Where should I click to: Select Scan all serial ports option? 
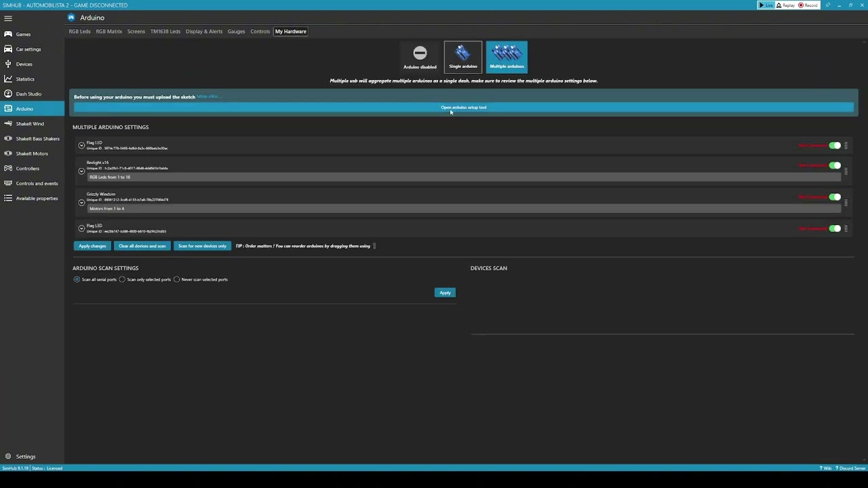(x=95, y=279)
